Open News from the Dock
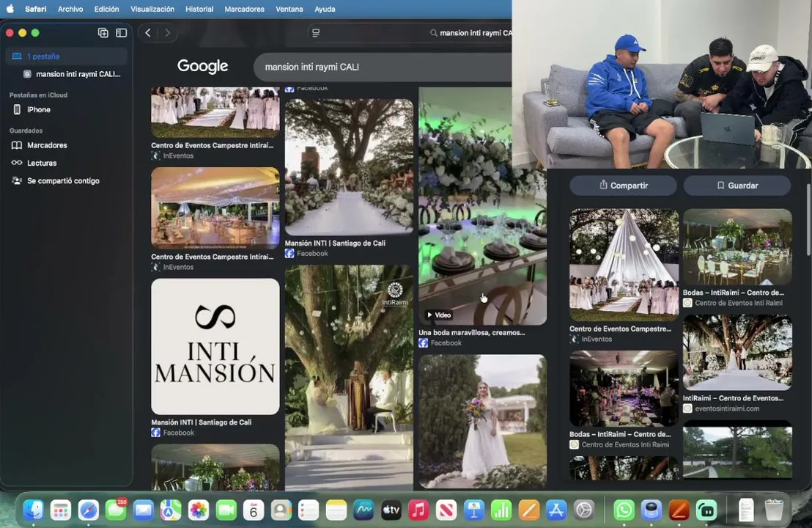Screen dimensions: 812x528 coord(446,510)
